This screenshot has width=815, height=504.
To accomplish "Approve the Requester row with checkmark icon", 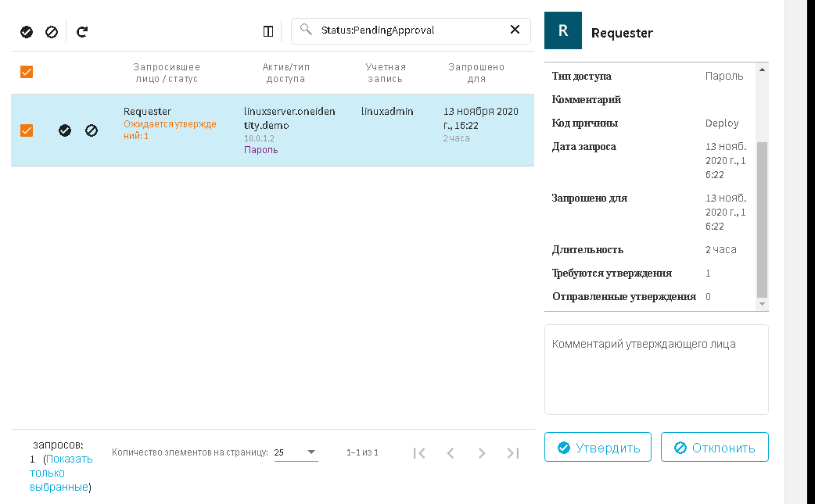I will pos(65,130).
